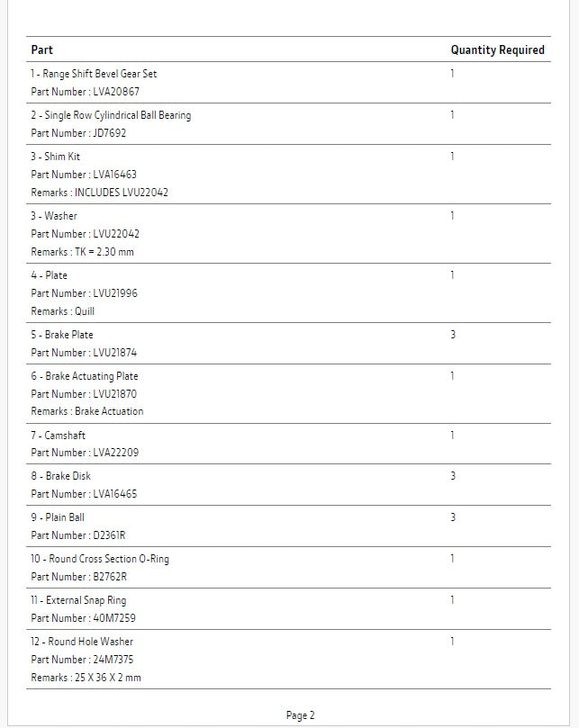Select the Plain Ball entry
Screen dimensions: 579x728
pyautogui.click(x=58, y=517)
